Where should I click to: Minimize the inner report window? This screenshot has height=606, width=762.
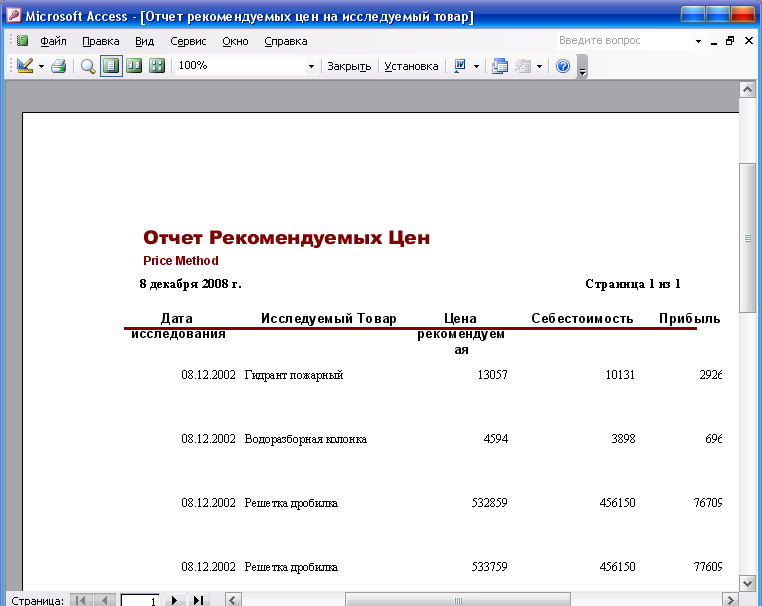pos(714,41)
